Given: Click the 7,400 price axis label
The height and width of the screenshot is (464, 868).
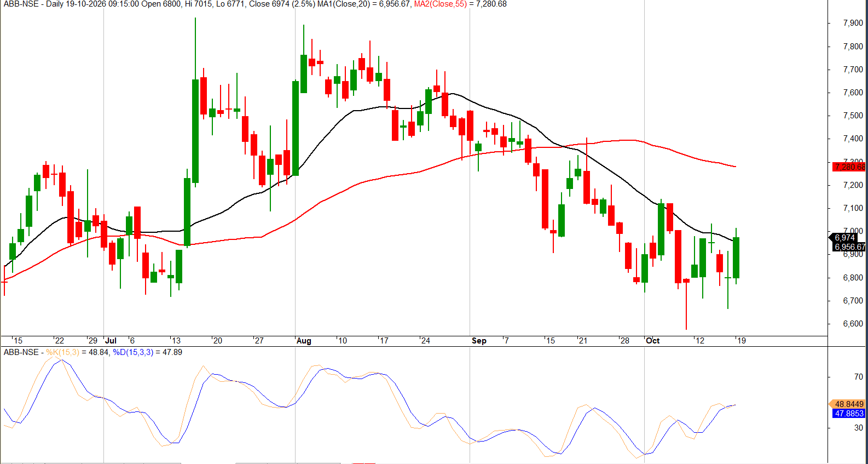Looking at the screenshot, I should click(x=853, y=139).
